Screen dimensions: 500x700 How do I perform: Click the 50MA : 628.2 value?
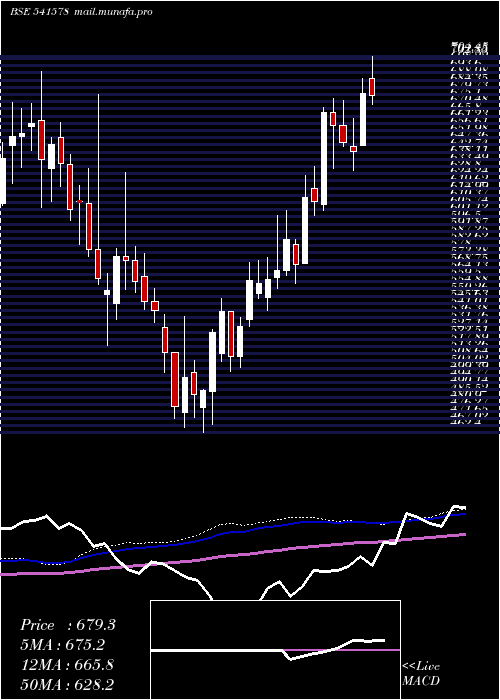pyautogui.click(x=67, y=684)
